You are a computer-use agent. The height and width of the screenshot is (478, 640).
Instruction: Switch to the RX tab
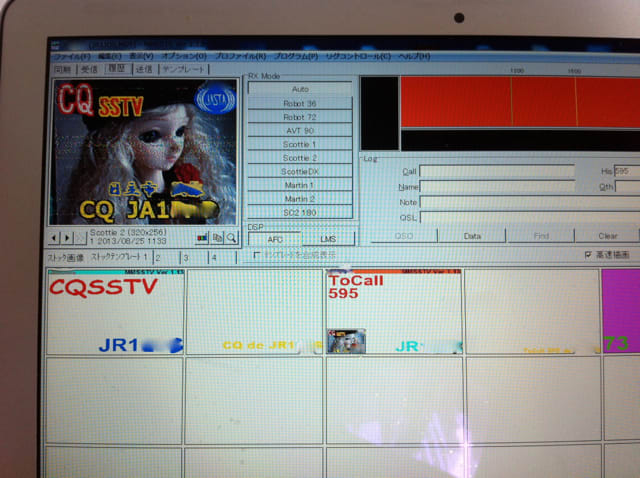(x=89, y=69)
